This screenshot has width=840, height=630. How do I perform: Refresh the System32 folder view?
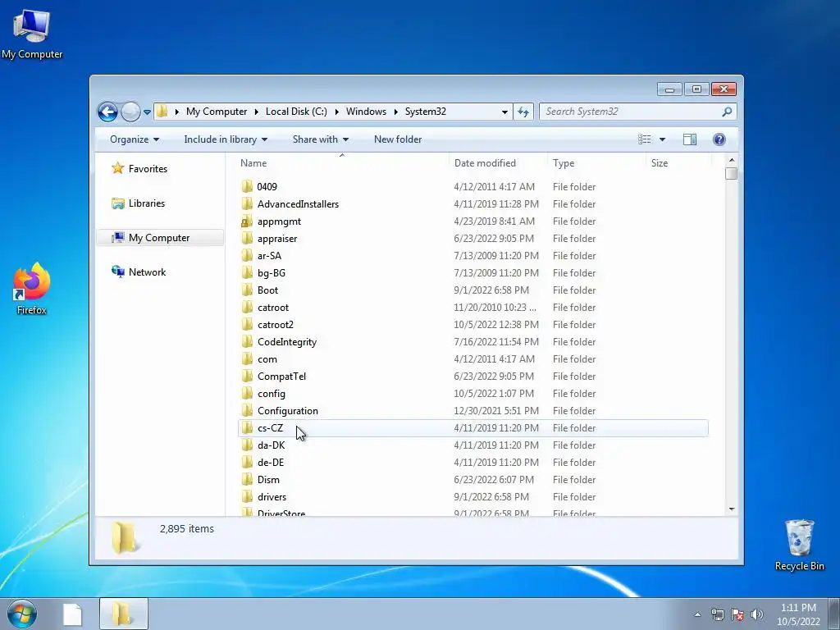(523, 112)
